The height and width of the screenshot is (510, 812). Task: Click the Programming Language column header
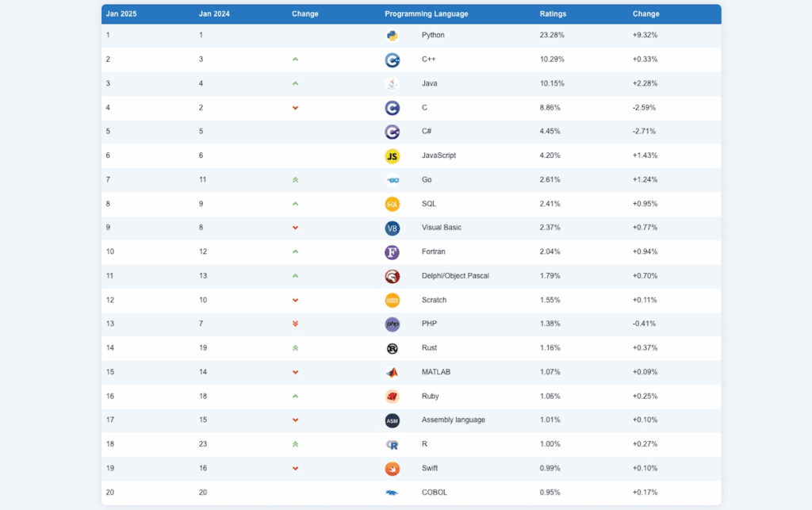(426, 14)
